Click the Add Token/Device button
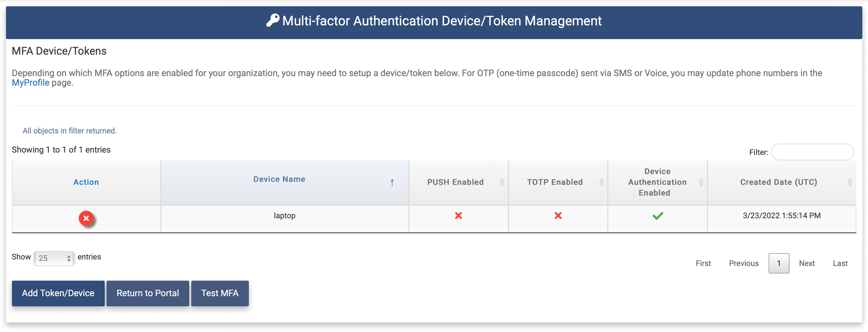 pos(58,293)
